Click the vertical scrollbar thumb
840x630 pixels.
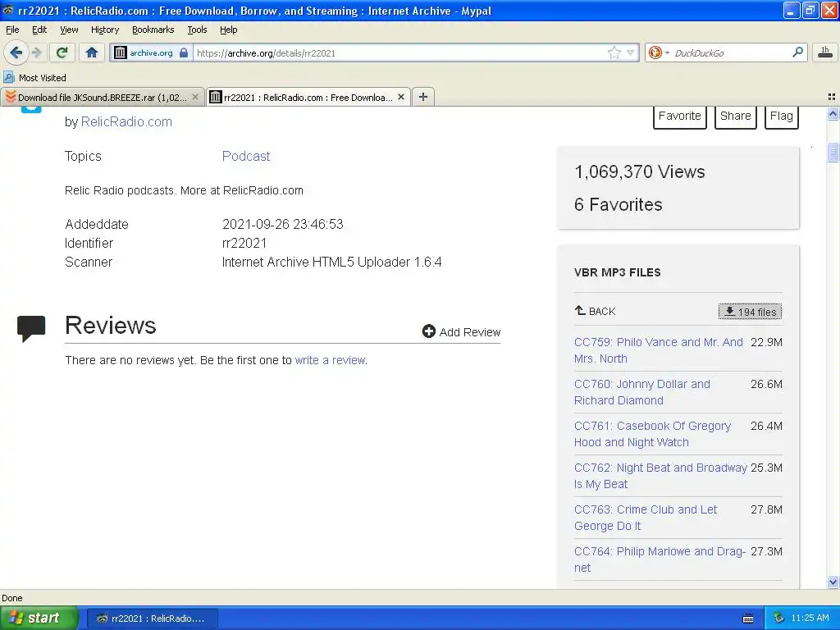[x=833, y=152]
